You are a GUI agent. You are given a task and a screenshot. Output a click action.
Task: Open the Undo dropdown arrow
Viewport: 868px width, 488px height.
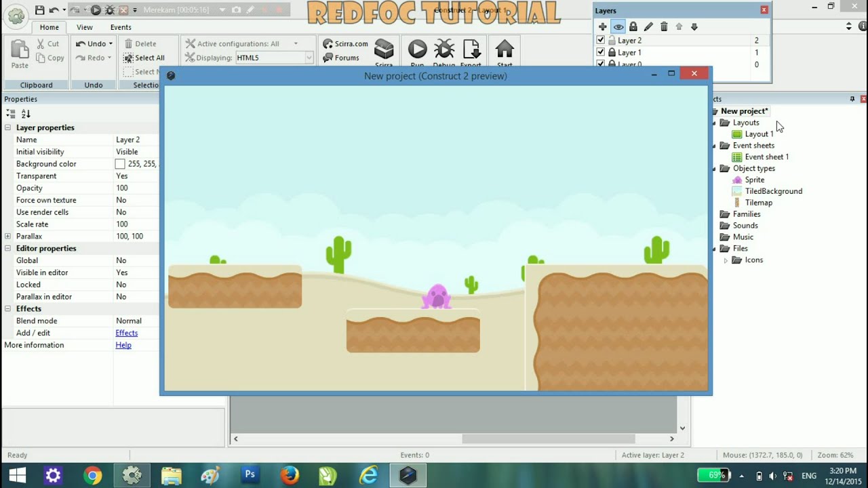[x=111, y=44]
